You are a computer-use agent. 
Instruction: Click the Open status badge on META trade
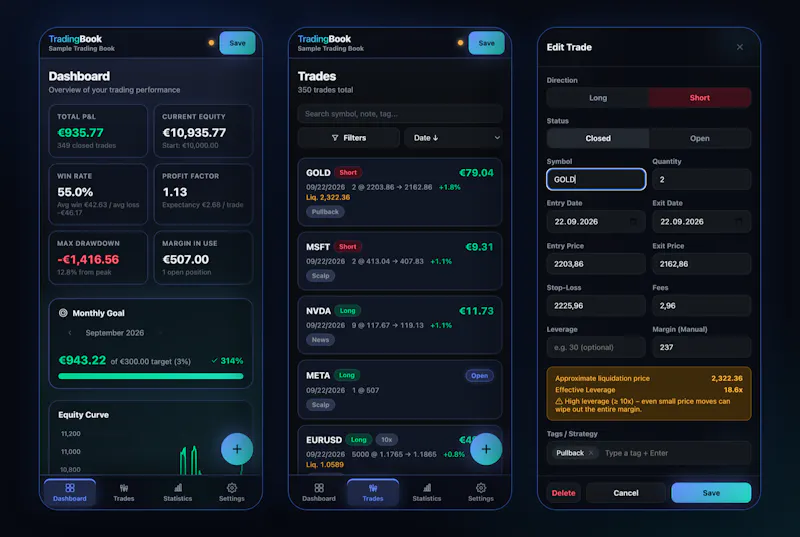tap(479, 375)
